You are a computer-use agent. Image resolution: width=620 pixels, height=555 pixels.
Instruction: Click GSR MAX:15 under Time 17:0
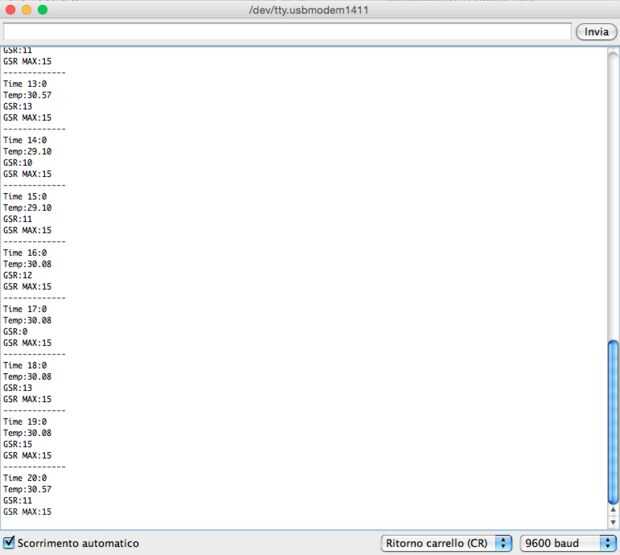(27, 343)
